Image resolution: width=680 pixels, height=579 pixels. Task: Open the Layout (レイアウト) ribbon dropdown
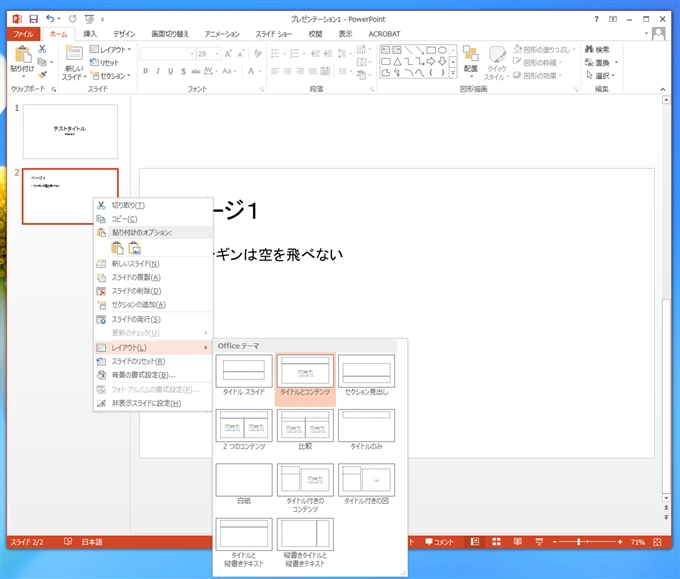[x=110, y=49]
